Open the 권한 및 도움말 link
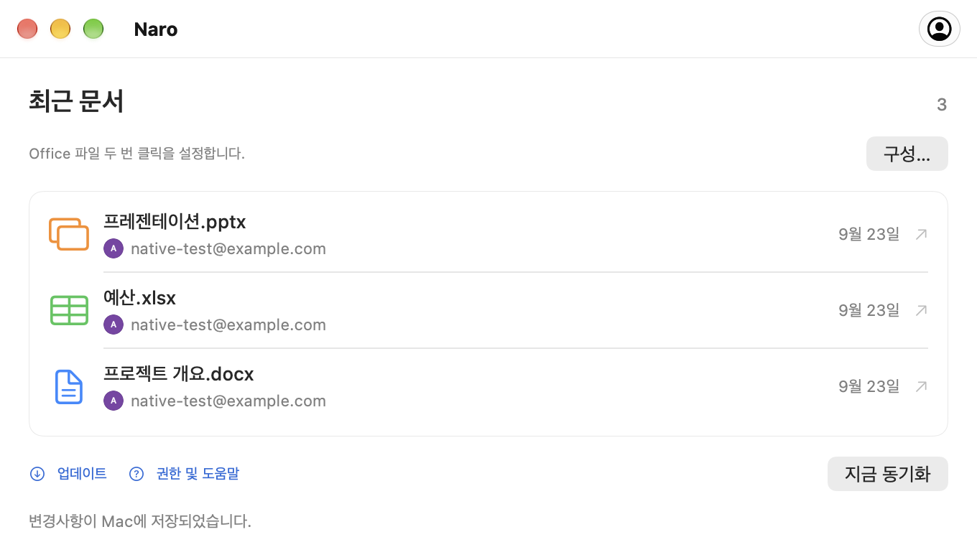Viewport: 977px width, 560px height. pos(198,474)
